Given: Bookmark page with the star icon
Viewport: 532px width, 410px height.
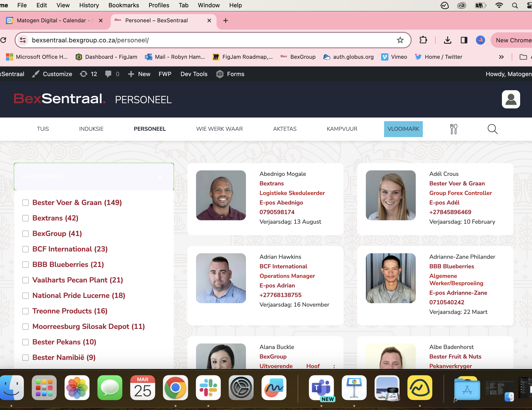Looking at the screenshot, I should [x=400, y=40].
